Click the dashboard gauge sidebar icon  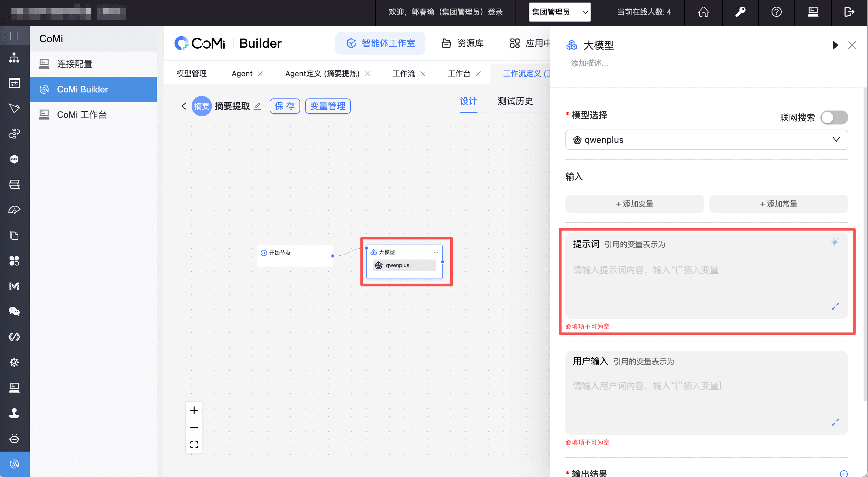(14, 210)
